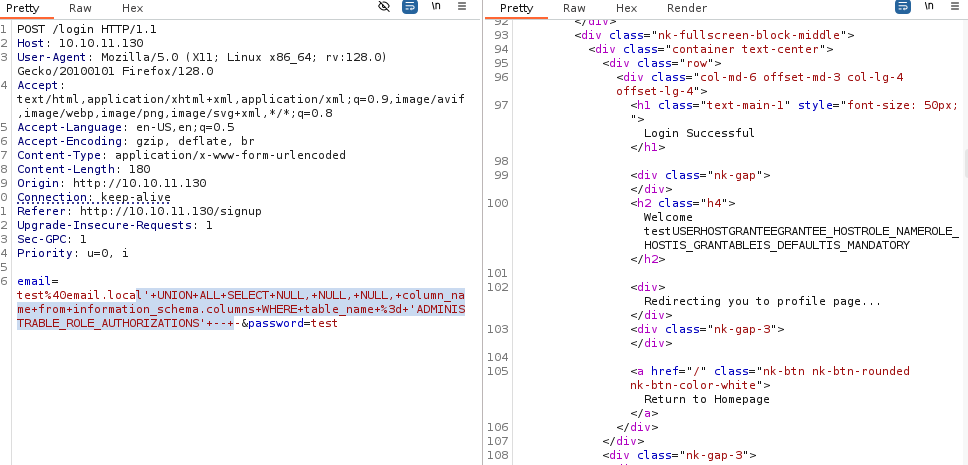This screenshot has height=465, width=968.
Task: Toggle the \n newline display in response panel
Action: (928, 7)
